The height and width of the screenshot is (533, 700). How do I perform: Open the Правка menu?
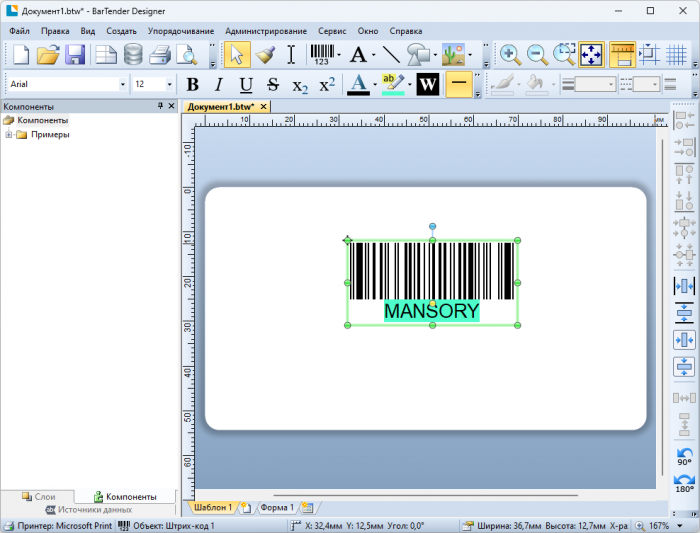click(55, 31)
